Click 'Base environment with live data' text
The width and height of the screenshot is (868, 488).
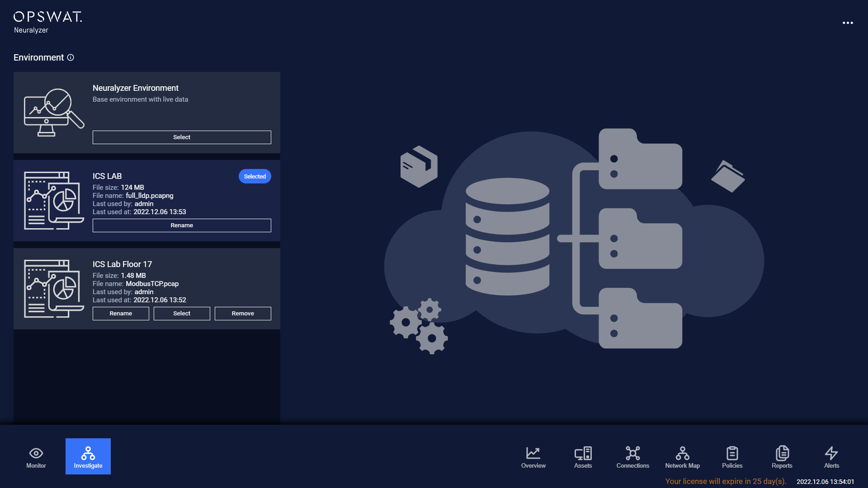pyautogui.click(x=140, y=99)
